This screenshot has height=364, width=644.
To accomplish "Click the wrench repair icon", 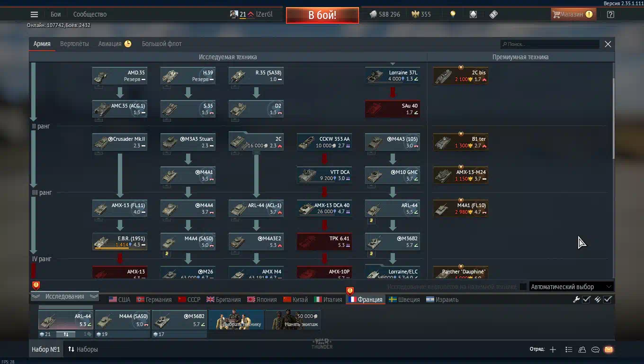I will tap(576, 299).
